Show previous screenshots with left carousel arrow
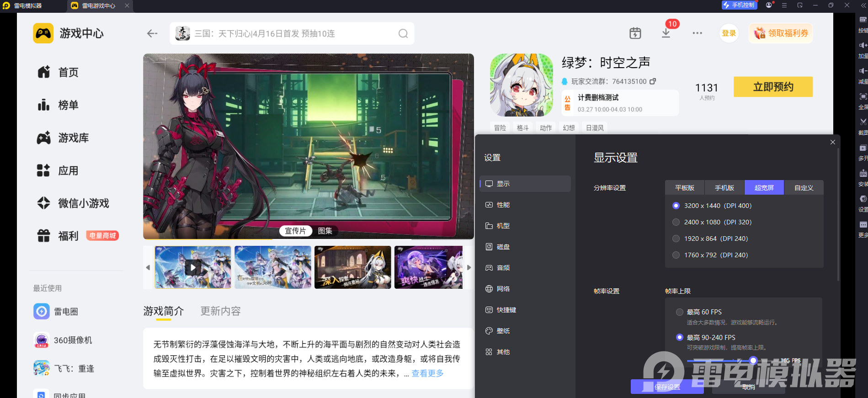The image size is (868, 398). point(148,267)
